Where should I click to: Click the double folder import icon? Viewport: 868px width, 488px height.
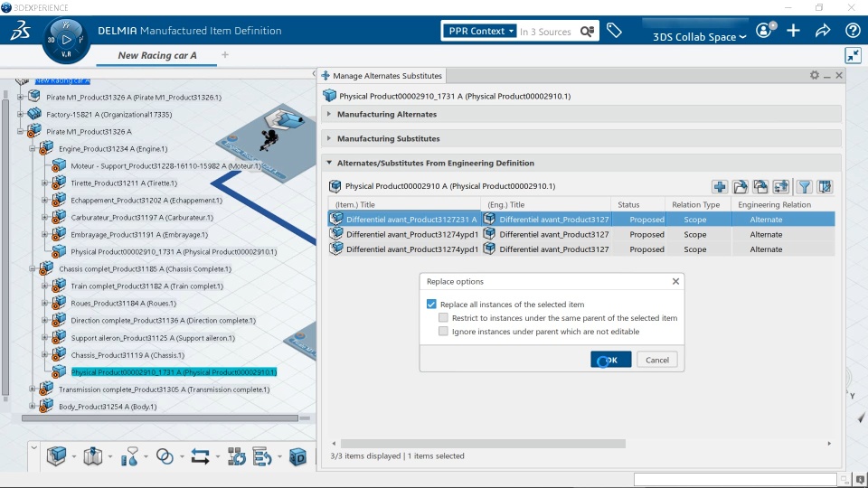tap(760, 187)
